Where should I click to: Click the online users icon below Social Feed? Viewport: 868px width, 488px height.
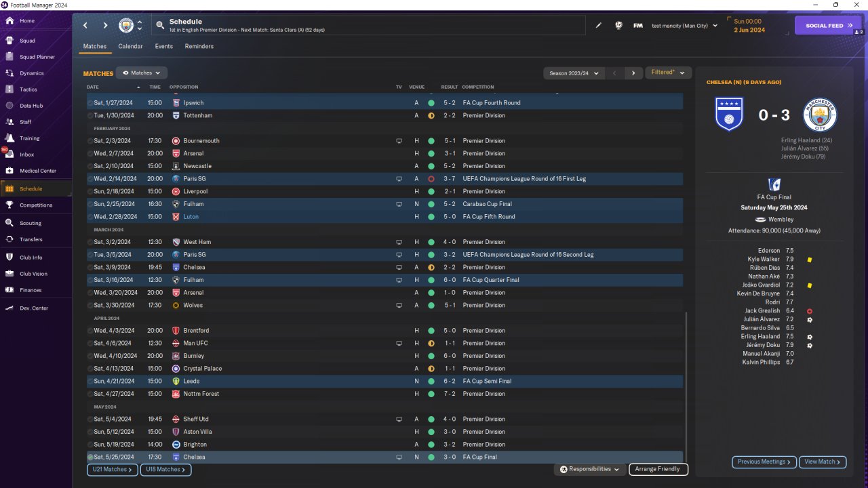click(859, 32)
